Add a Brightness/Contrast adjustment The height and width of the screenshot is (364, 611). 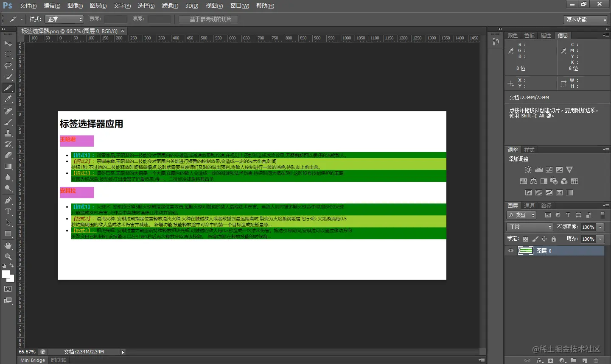(528, 169)
